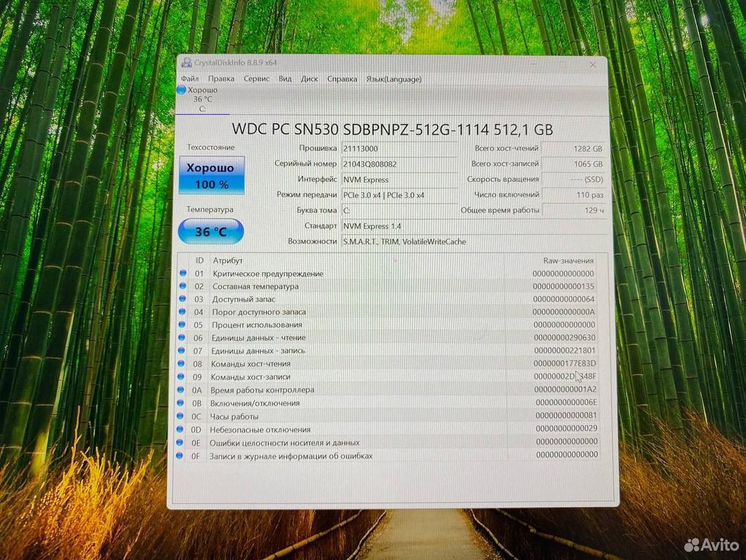Click the blue dot beside Небезопасные отключения
Viewport: 746px width, 560px height.
coord(183,429)
